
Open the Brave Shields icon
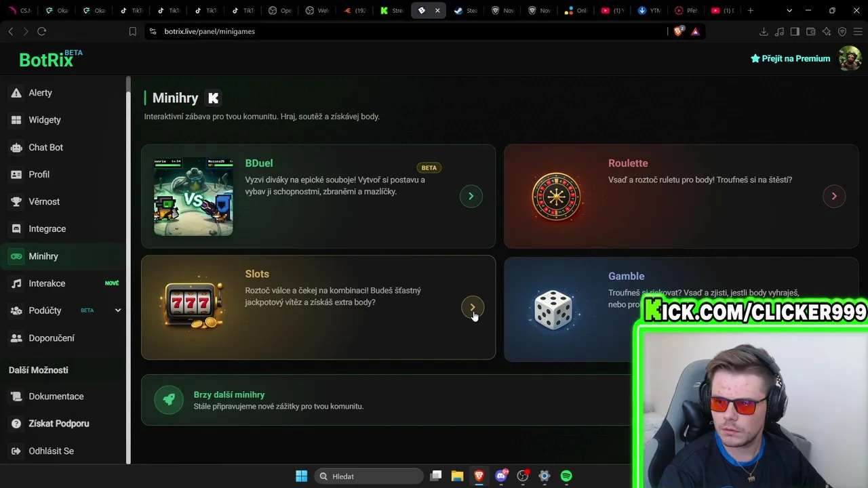coord(679,31)
